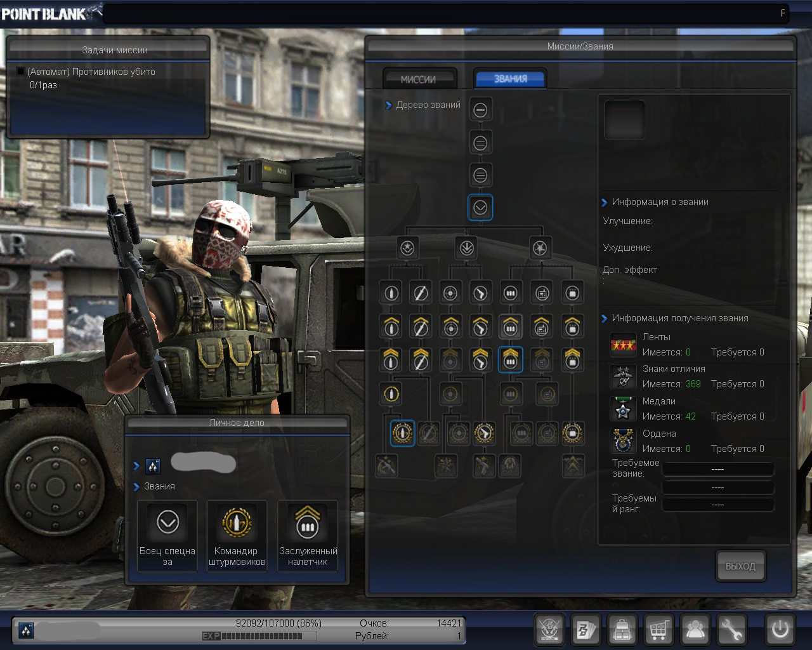Click the Медали medal icon
Image resolution: width=812 pixels, height=650 pixels.
point(623,409)
